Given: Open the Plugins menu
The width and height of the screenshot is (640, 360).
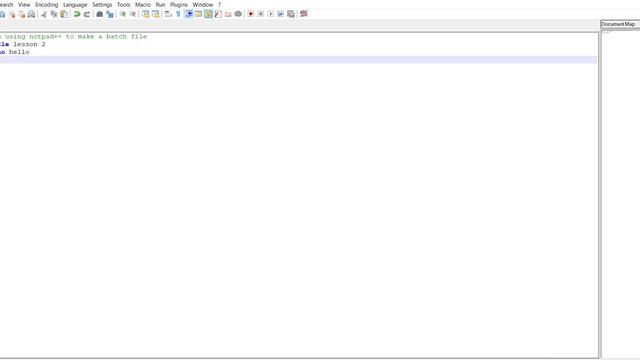Looking at the screenshot, I should tap(179, 4).
